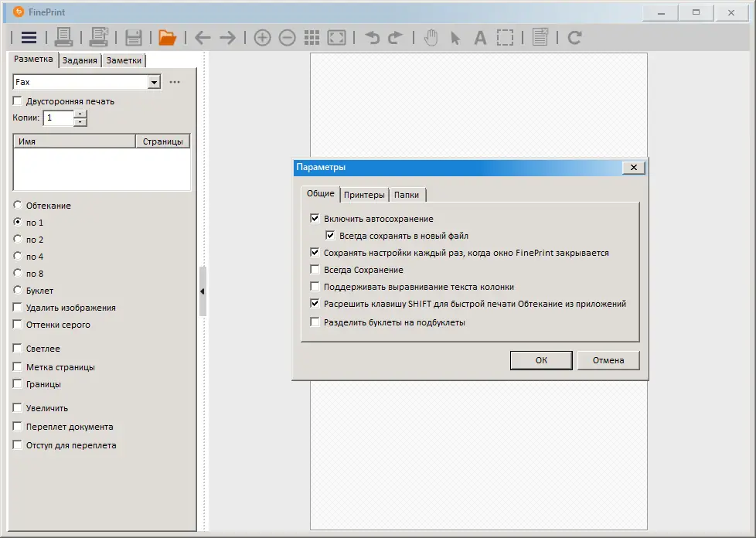
Task: Click the Отмена button
Action: tap(608, 360)
